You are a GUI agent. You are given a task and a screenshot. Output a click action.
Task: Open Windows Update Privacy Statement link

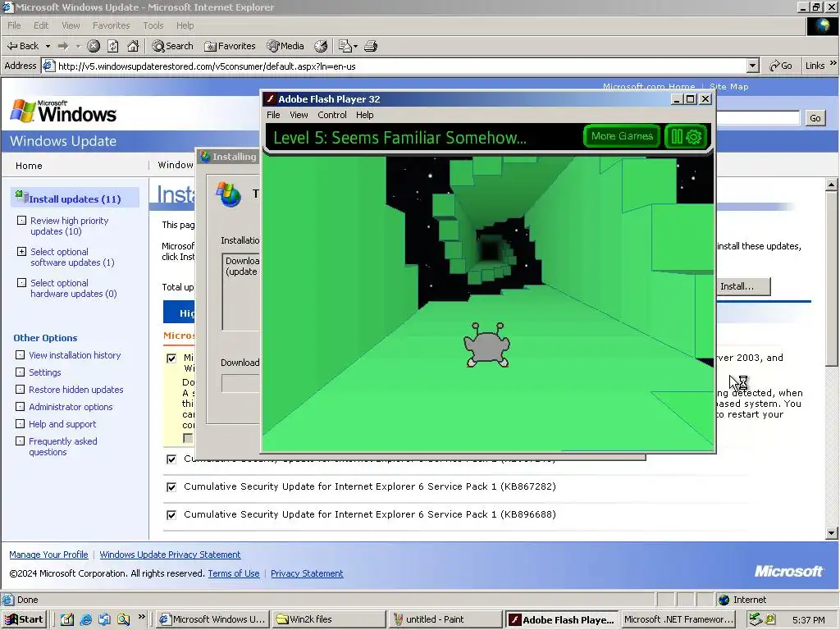click(x=170, y=555)
